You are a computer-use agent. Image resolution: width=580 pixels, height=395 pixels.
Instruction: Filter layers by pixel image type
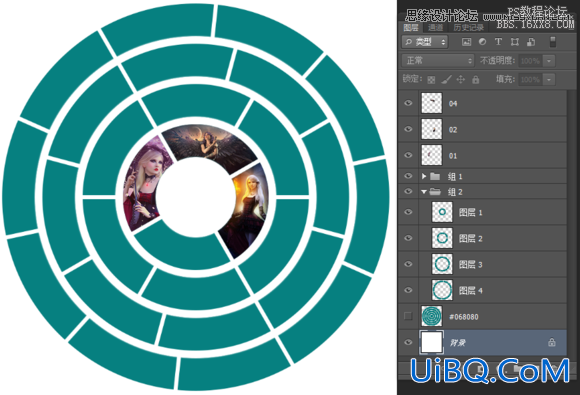[466, 42]
